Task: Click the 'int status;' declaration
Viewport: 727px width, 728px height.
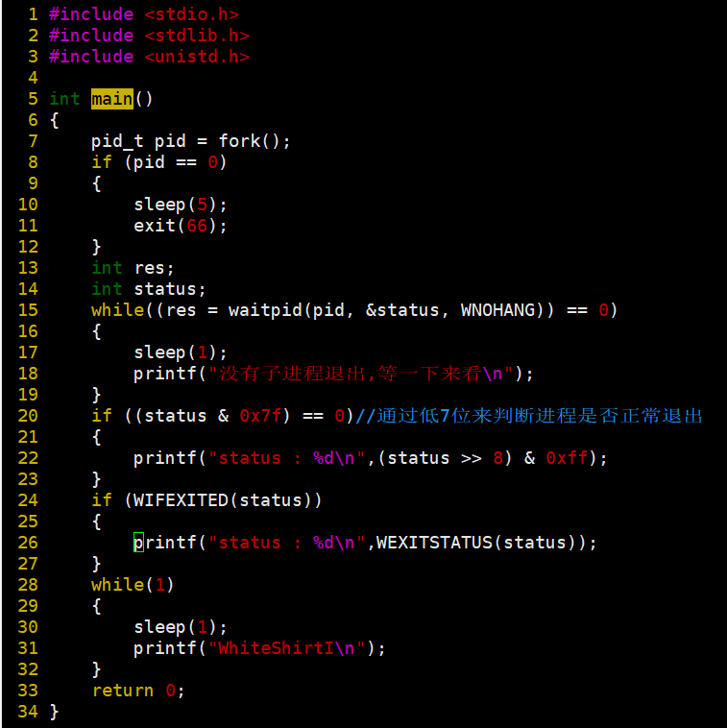Action: coord(149,289)
